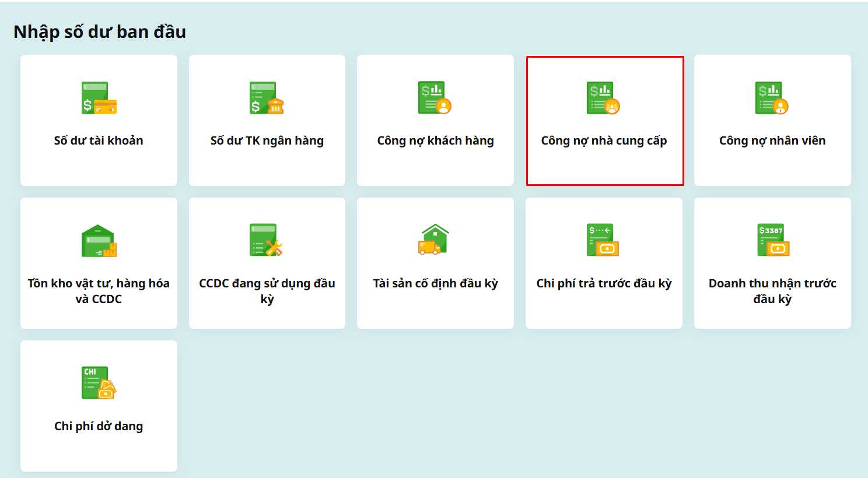Viewport: 868px width, 478px height.
Task: Click the "Số dư tài khoản" label
Action: point(99,140)
